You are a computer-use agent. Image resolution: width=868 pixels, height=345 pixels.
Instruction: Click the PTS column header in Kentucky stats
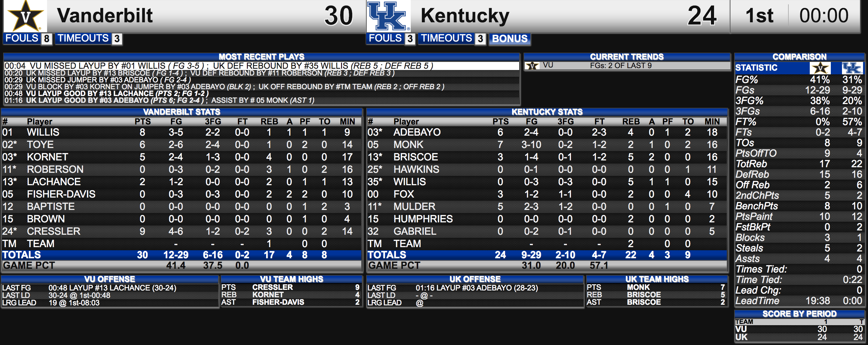click(x=500, y=122)
